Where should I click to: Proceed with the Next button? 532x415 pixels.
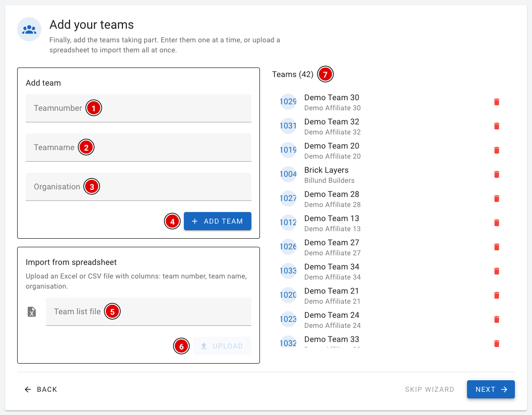click(491, 390)
